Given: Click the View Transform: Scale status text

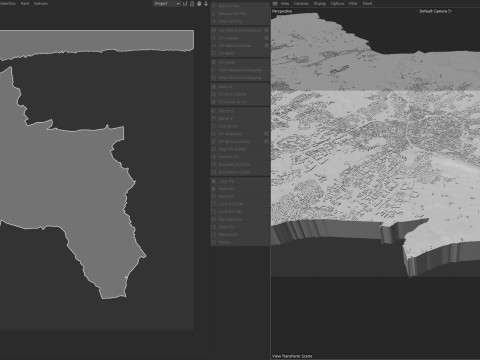Looking at the screenshot, I should (x=292, y=356).
